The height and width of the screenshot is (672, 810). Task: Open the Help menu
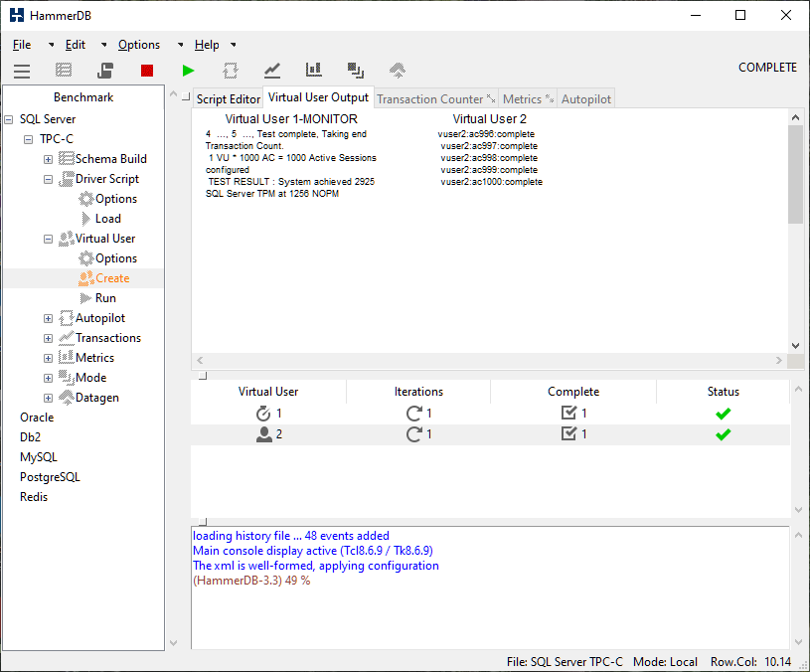coord(207,45)
